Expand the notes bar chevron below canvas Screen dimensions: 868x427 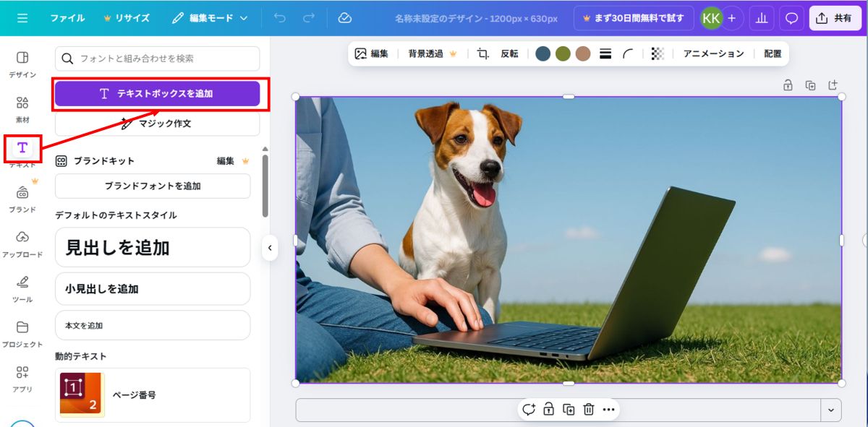click(830, 410)
